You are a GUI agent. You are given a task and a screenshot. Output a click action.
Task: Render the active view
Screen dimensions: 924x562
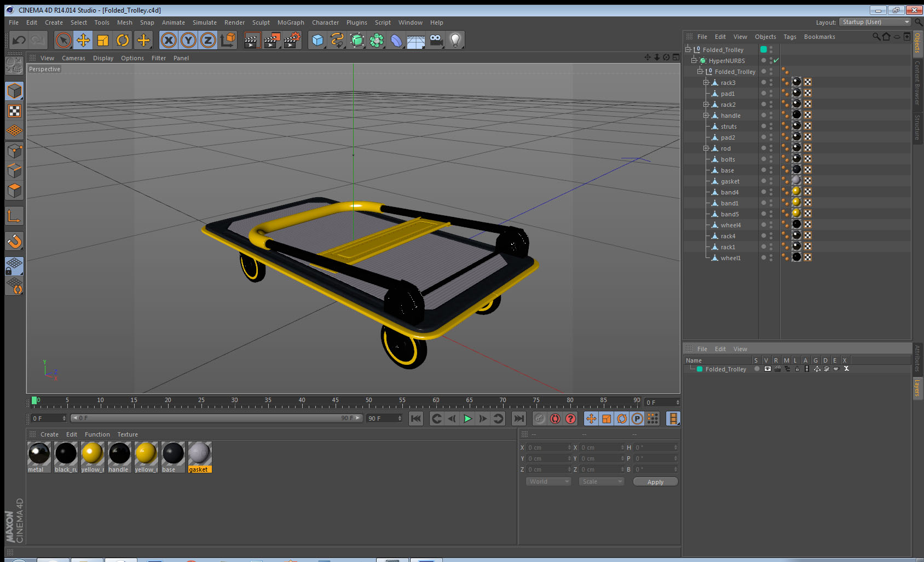(x=252, y=40)
